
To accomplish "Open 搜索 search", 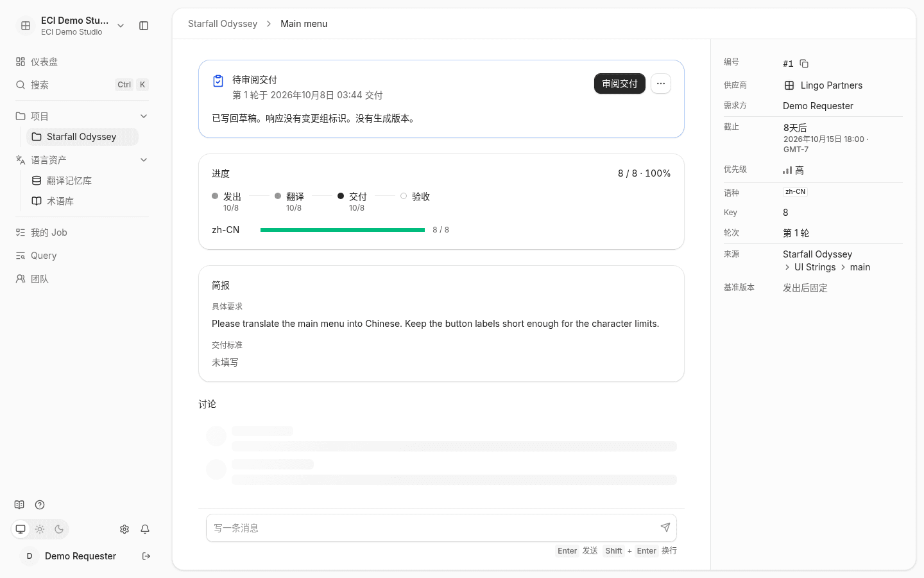I will (x=82, y=85).
